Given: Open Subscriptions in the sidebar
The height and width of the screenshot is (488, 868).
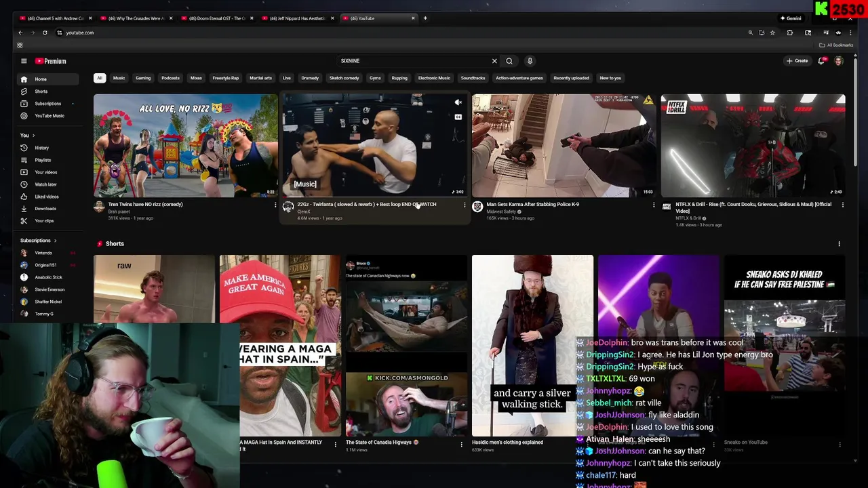Looking at the screenshot, I should [49, 104].
